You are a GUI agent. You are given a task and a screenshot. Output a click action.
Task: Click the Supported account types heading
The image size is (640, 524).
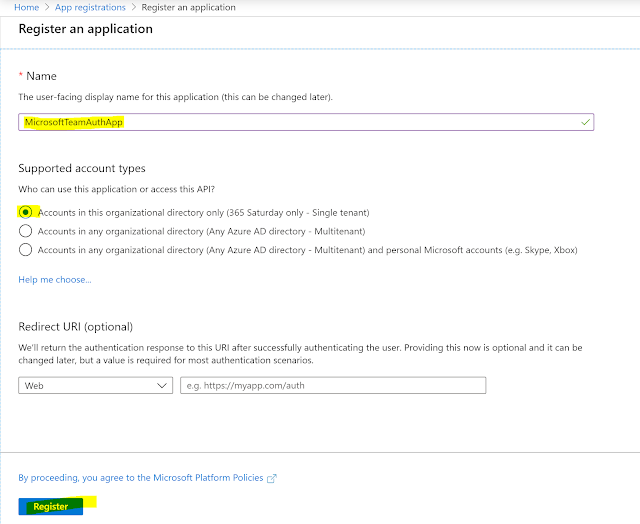point(82,168)
